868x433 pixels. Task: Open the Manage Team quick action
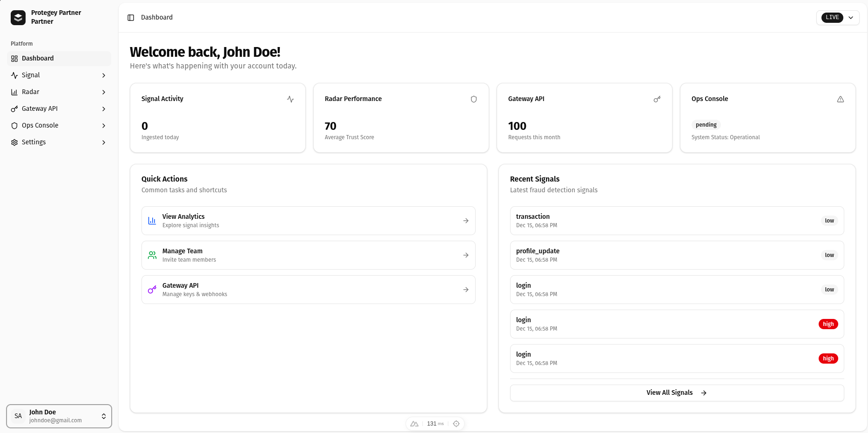pos(308,255)
